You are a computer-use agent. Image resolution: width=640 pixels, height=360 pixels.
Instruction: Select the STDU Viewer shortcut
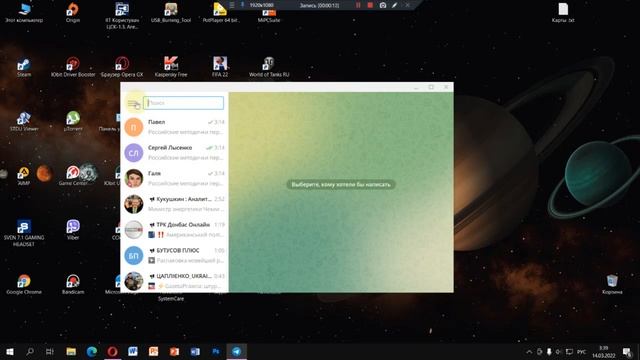point(24,122)
